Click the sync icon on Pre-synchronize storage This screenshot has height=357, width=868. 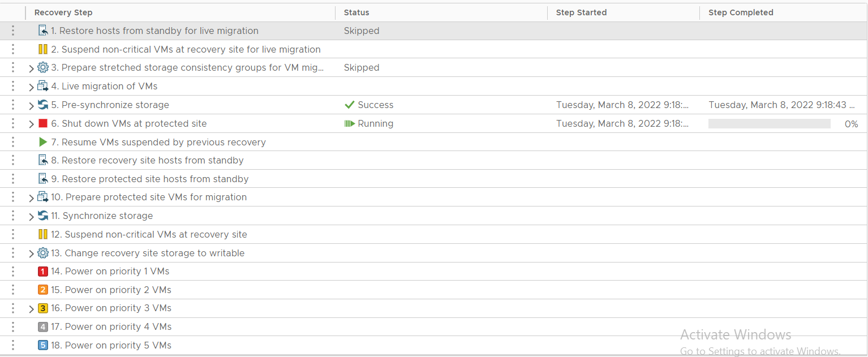(x=43, y=105)
